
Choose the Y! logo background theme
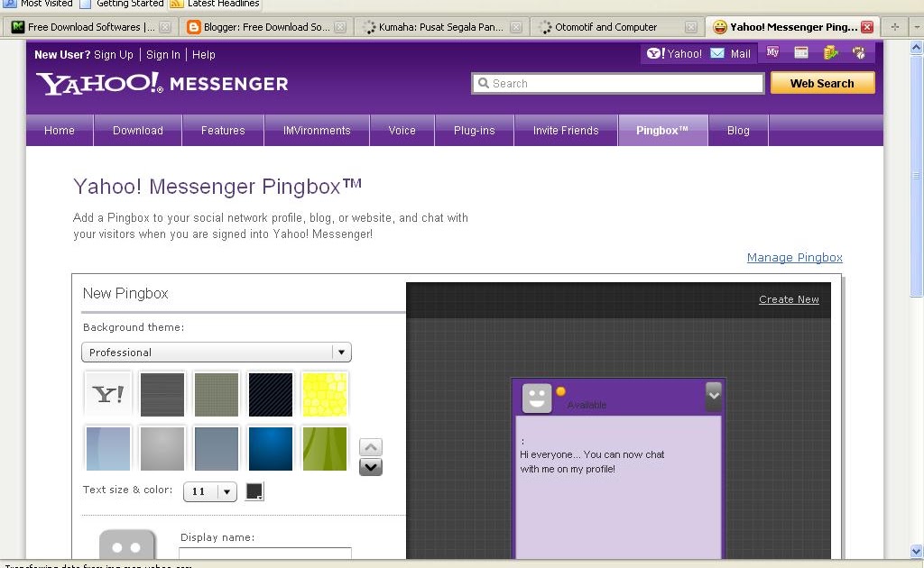click(x=108, y=394)
